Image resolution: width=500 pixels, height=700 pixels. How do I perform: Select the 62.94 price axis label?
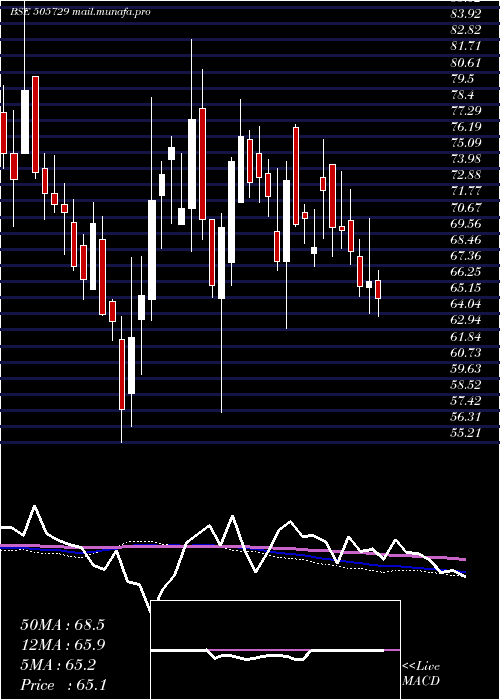point(466,321)
